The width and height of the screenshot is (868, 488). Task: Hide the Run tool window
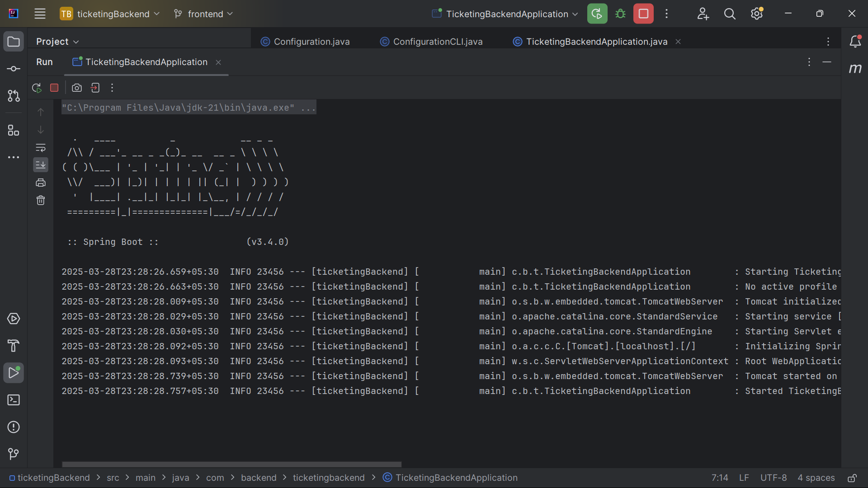click(827, 62)
